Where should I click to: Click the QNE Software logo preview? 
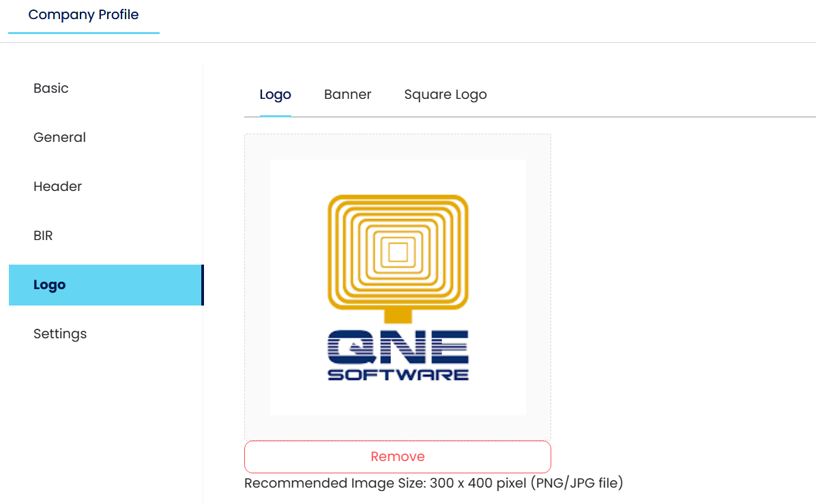click(398, 288)
